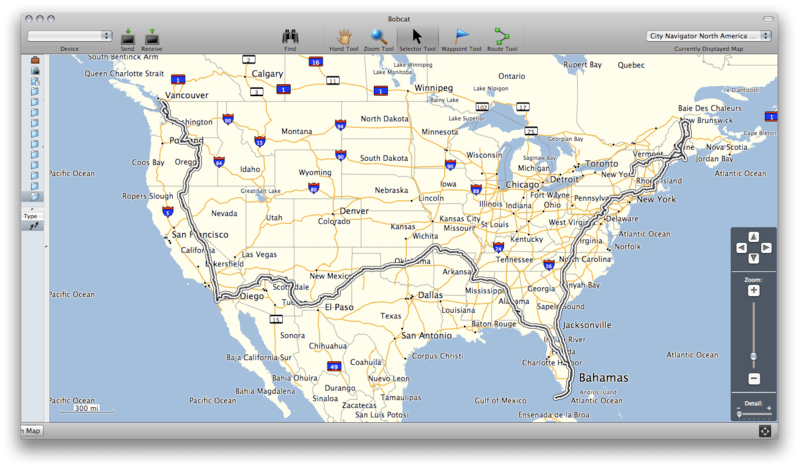The width and height of the screenshot is (799, 468).
Task: Pan the map up with arrow
Action: (754, 237)
